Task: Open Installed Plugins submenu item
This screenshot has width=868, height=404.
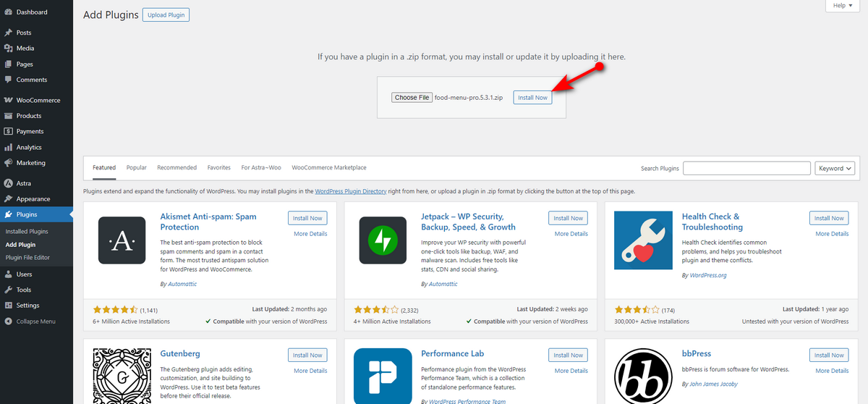Action: tap(27, 232)
